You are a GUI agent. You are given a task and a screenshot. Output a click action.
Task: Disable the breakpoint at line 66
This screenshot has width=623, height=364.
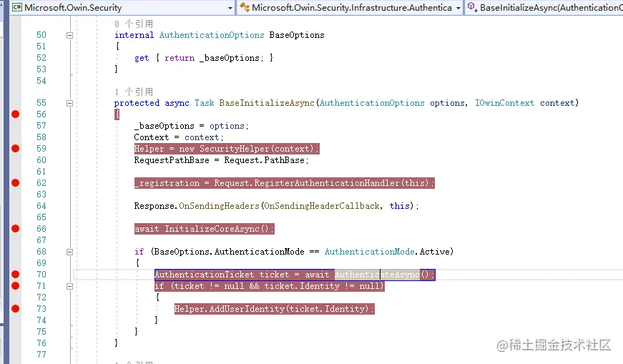16,229
